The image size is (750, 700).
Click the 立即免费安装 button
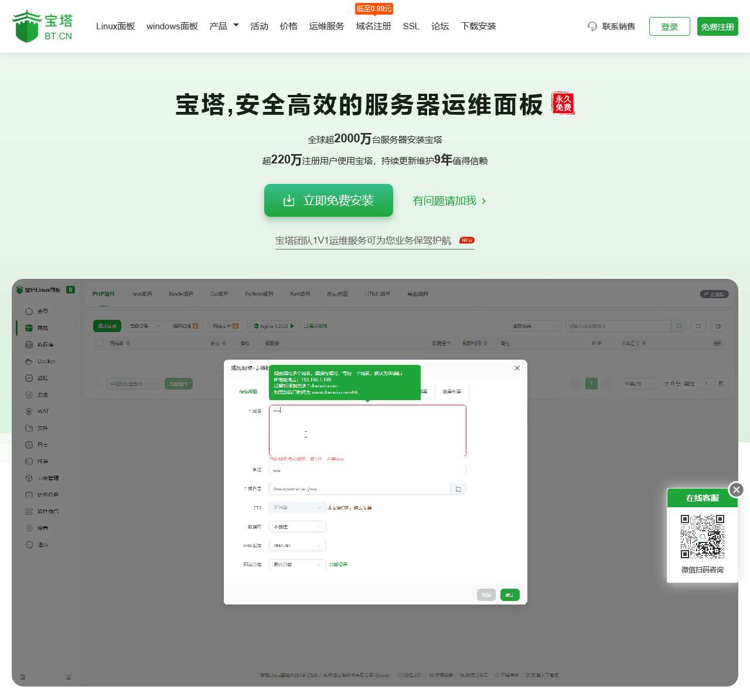click(329, 200)
